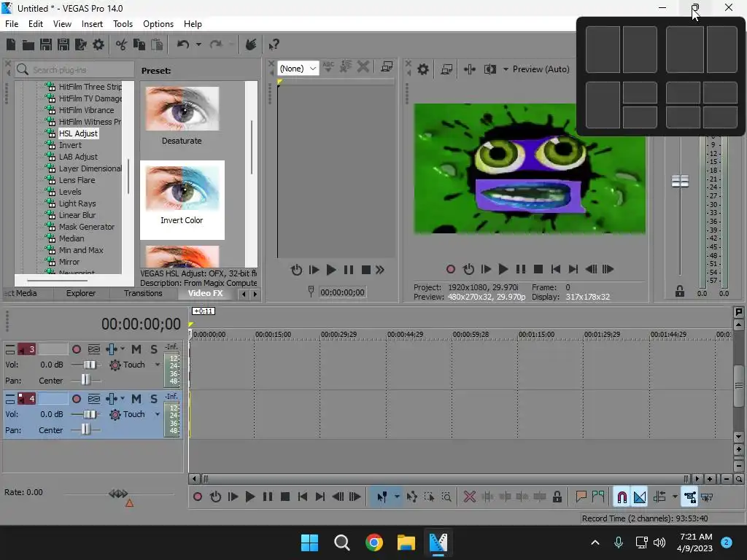Play video in the preview window

[503, 269]
